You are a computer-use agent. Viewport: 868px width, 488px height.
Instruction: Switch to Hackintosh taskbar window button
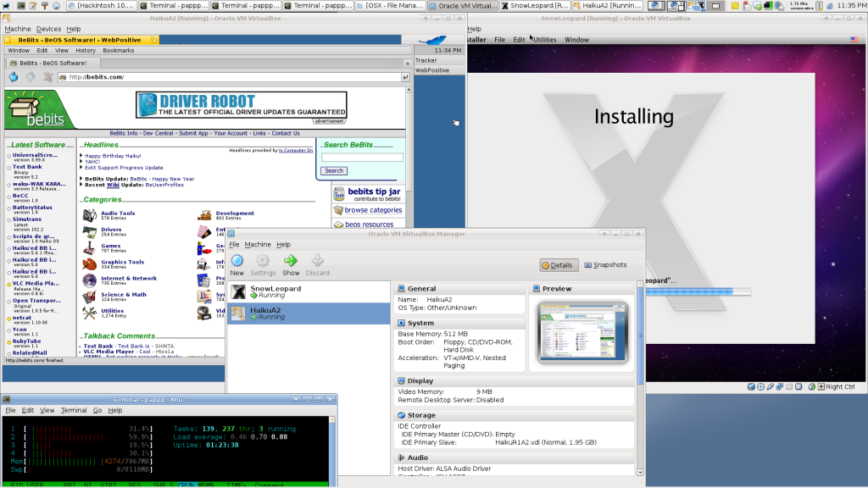tap(102, 6)
